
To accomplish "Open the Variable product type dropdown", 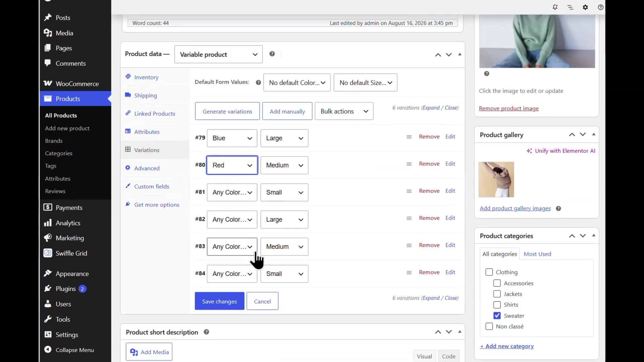I will [218, 54].
